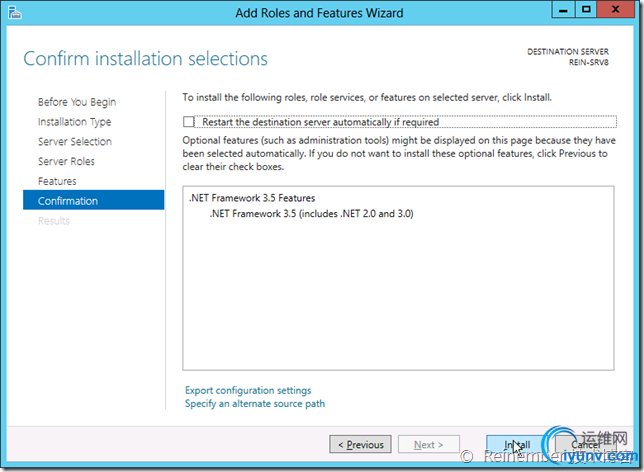
Task: Go to Before You Begin step
Action: [x=77, y=102]
